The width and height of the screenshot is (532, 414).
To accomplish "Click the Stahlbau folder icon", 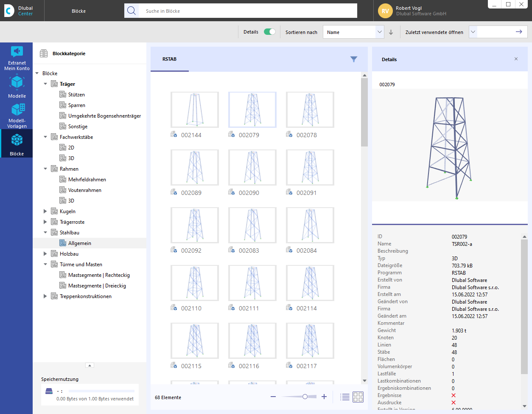I will [54, 233].
